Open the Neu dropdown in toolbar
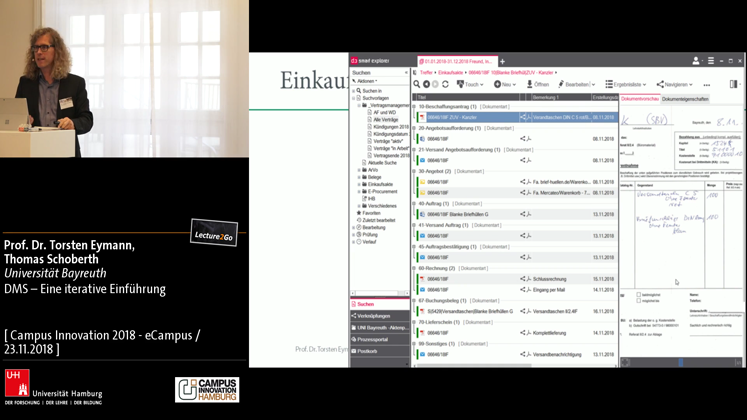This screenshot has height=420, width=747. [505, 85]
